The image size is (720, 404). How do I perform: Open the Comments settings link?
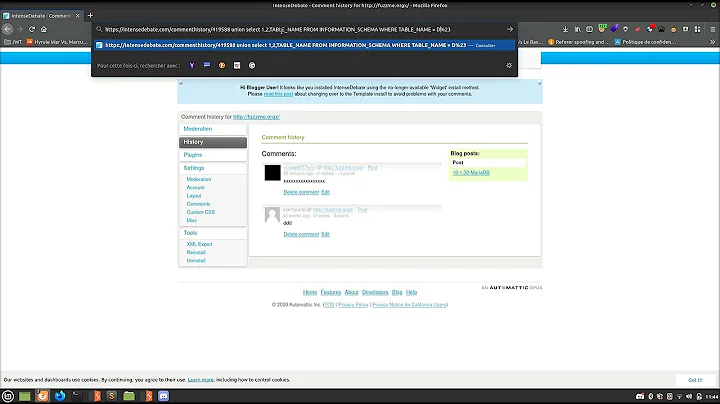tap(198, 204)
